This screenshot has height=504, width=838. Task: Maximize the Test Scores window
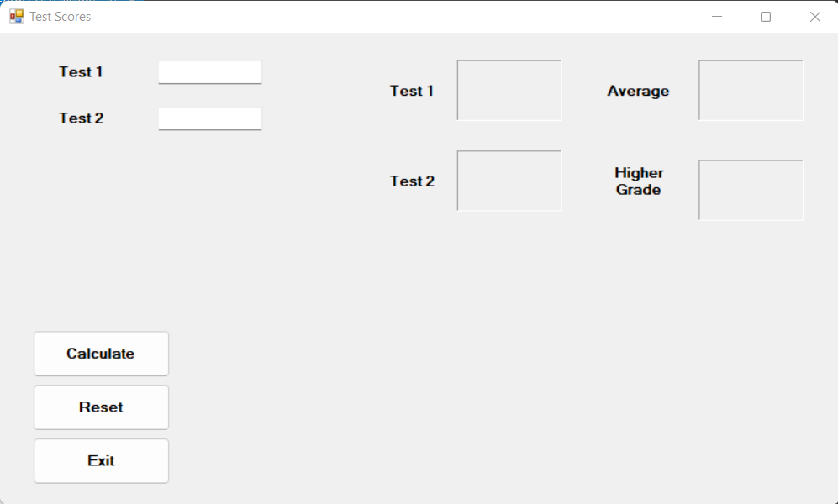766,17
